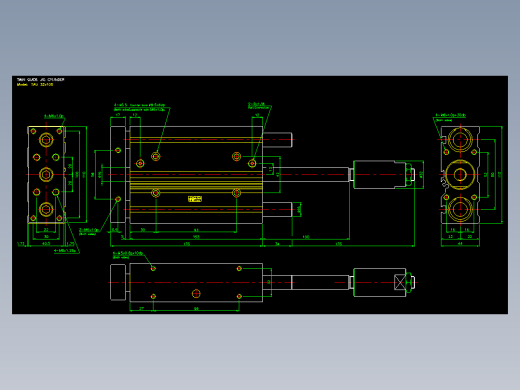Select the thread note above the right end view

(450, 117)
